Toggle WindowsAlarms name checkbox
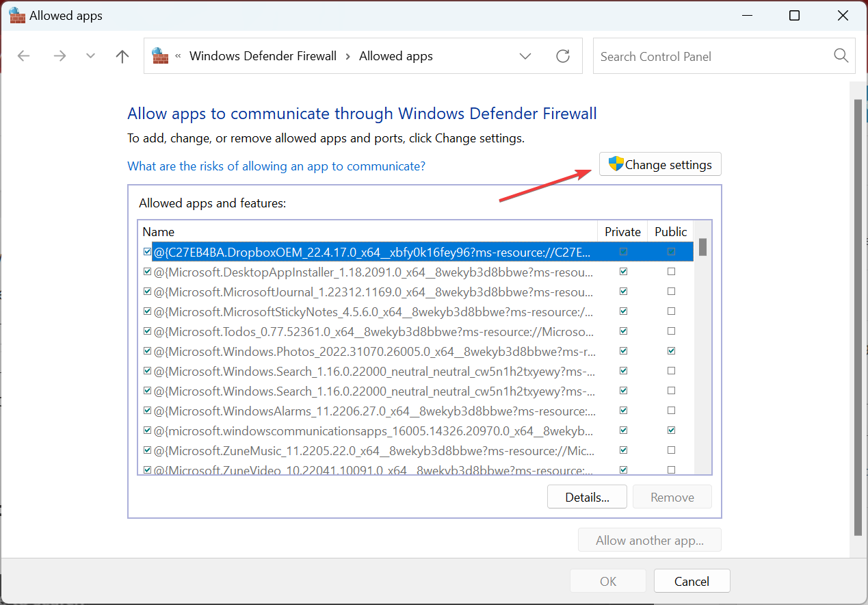The image size is (868, 605). pos(147,411)
